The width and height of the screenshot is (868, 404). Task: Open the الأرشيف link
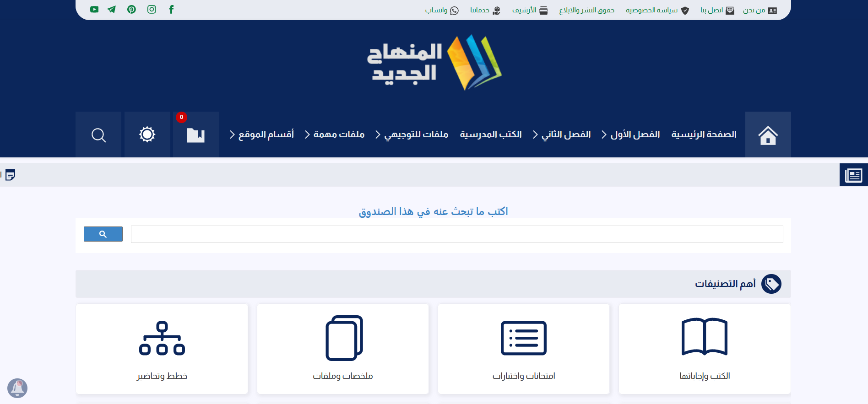coord(530,10)
